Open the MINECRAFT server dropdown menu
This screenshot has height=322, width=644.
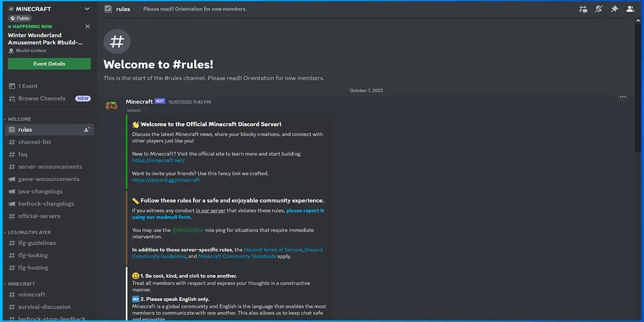pyautogui.click(x=87, y=9)
